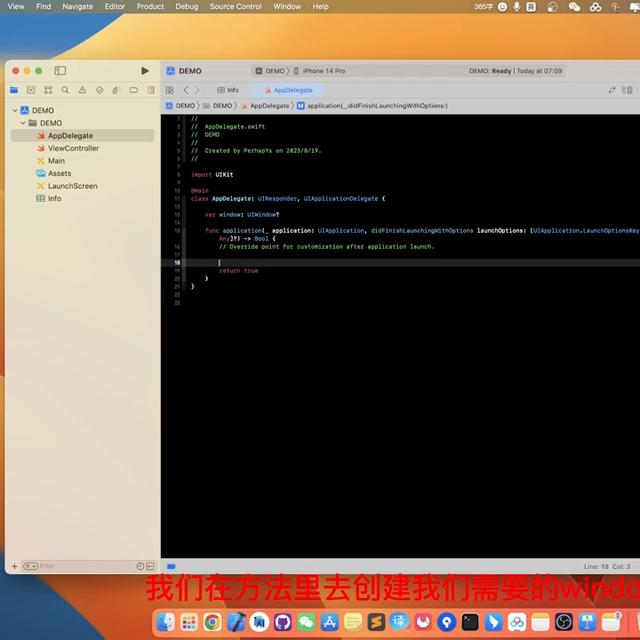Screen dimensions: 640x640
Task: Open the Navigate menu
Action: (x=78, y=7)
